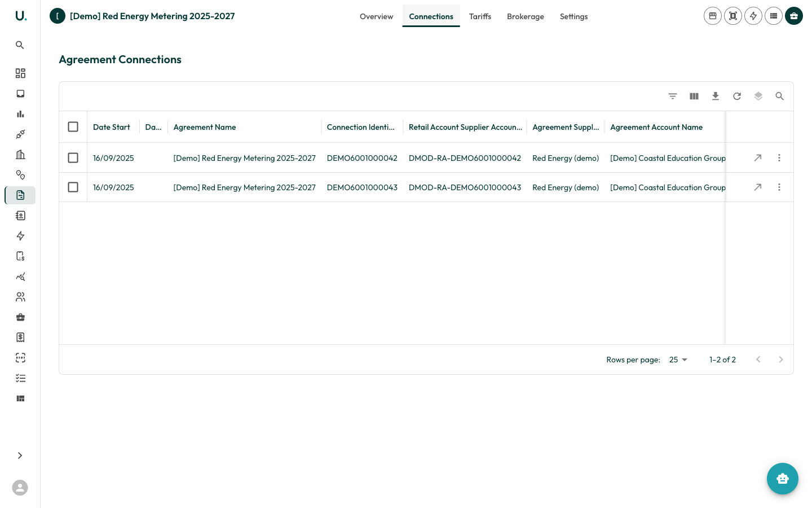The image size is (812, 508).
Task: Click the truncated 'Da...' column header
Action: coord(153,127)
